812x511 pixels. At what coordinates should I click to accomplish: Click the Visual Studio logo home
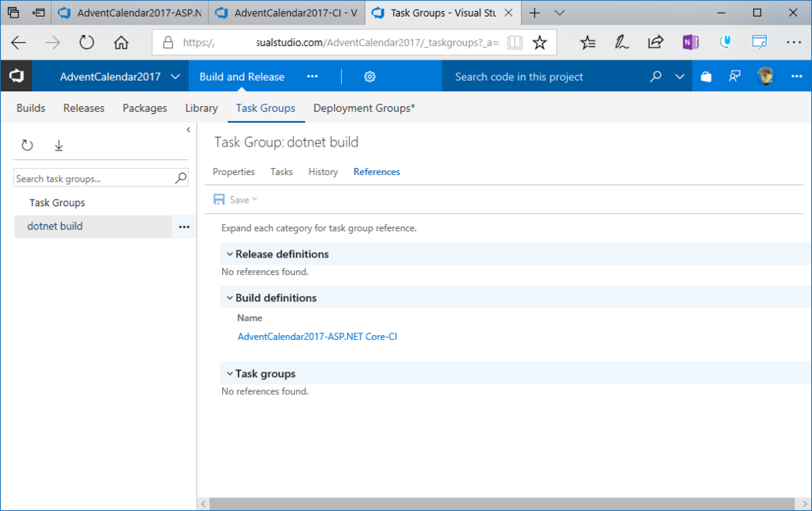click(17, 77)
